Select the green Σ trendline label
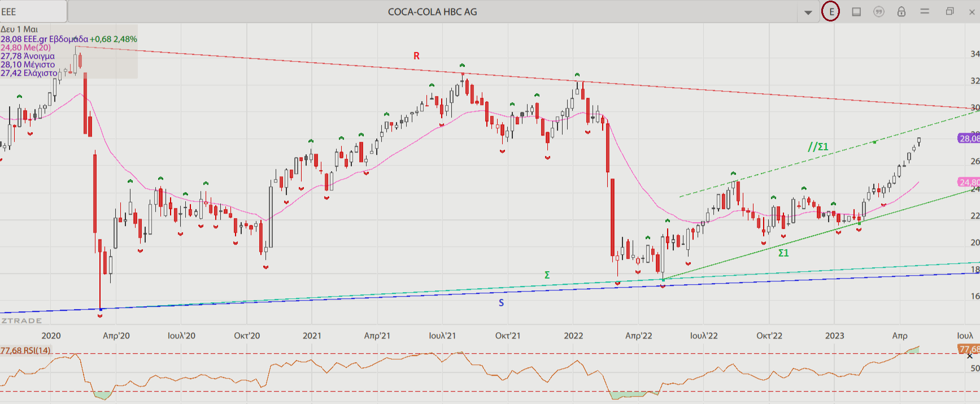 (547, 275)
